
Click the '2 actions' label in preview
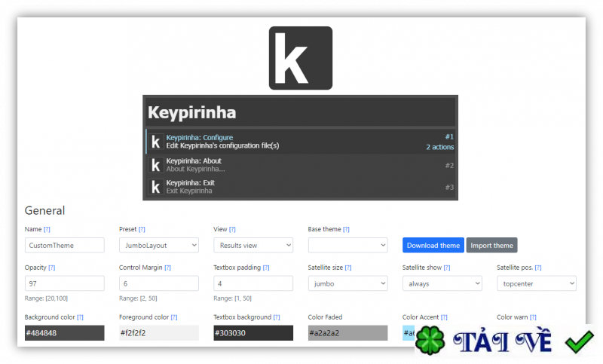tap(440, 147)
